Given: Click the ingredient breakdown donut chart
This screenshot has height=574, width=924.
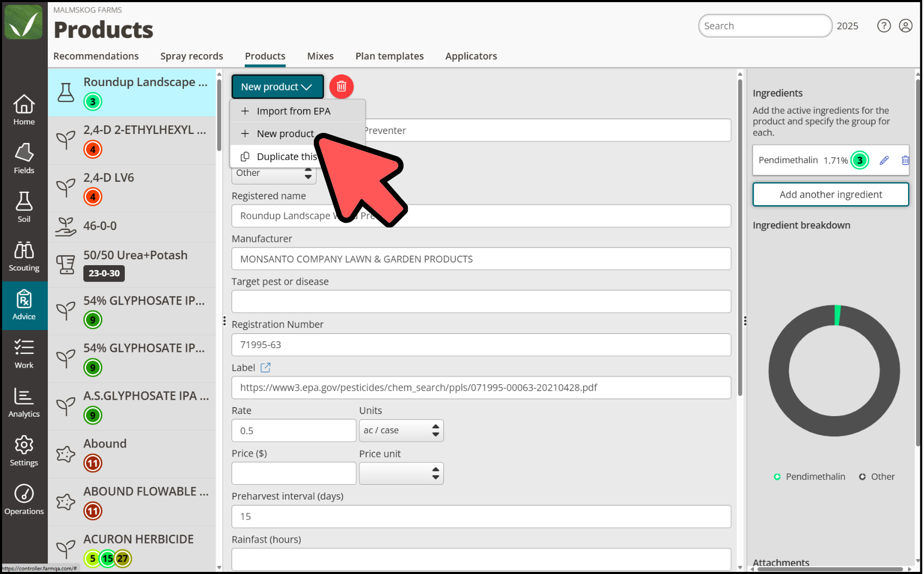Looking at the screenshot, I should (834, 371).
